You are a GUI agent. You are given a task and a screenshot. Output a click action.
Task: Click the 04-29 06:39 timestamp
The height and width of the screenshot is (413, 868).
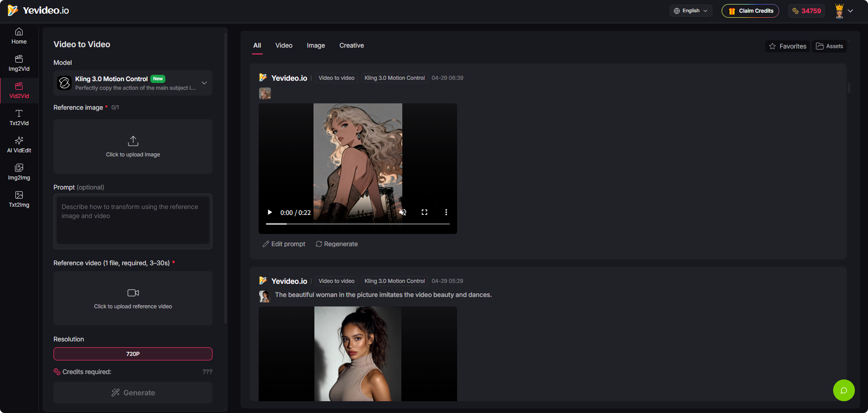click(x=448, y=78)
